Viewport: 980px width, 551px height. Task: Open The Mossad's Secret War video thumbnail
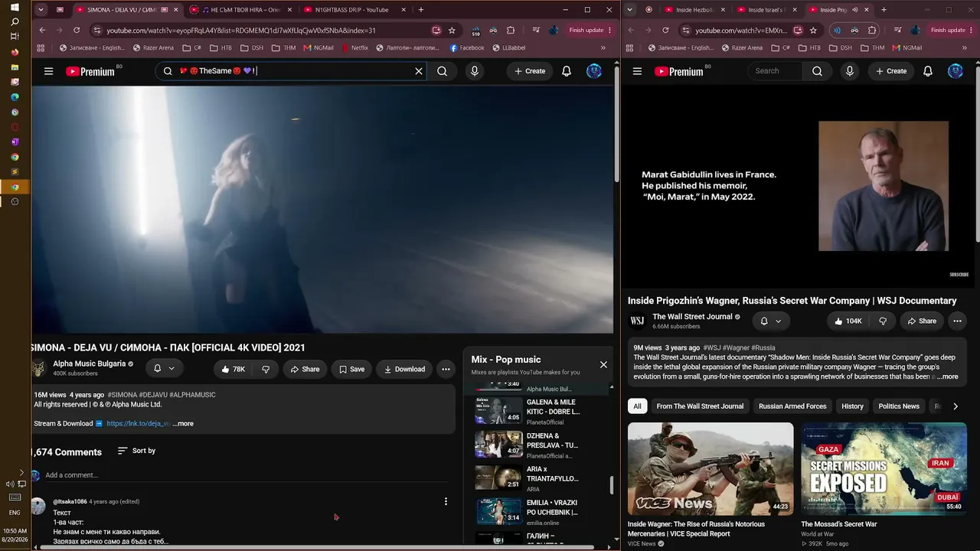pos(884,468)
